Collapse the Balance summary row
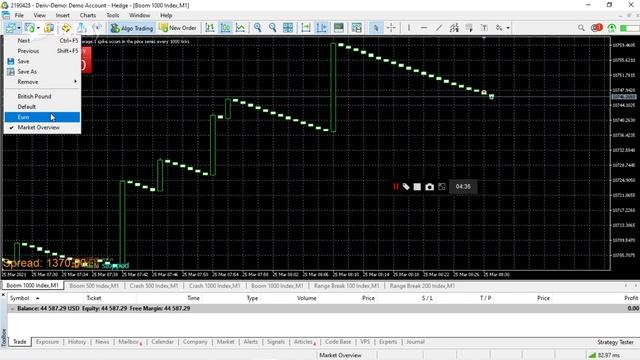 [12, 309]
